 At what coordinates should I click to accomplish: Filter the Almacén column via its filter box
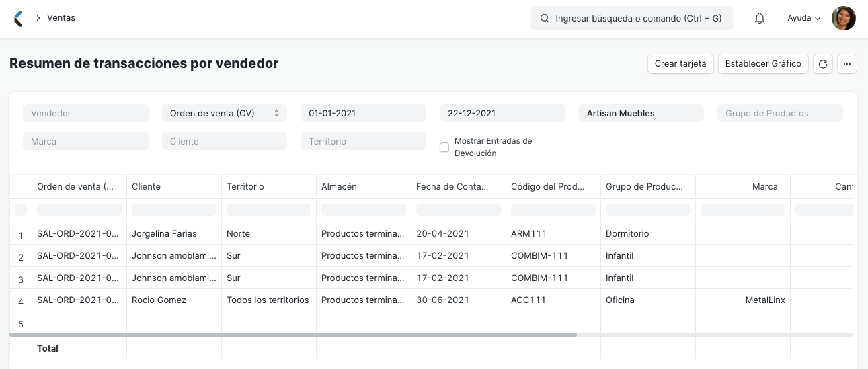pos(364,210)
